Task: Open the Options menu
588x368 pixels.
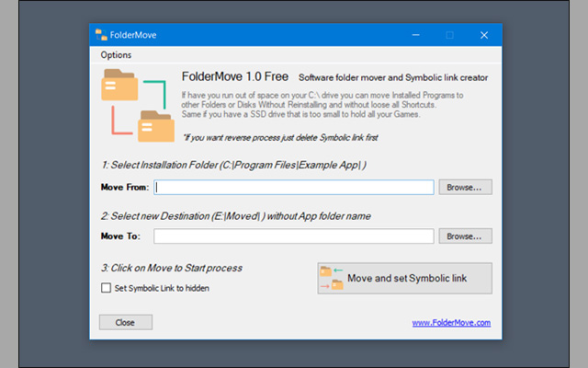Action: pyautogui.click(x=116, y=54)
